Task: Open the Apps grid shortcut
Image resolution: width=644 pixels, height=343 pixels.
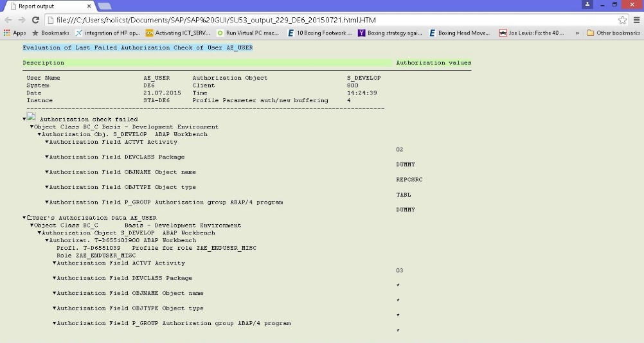Action: click(x=15, y=33)
